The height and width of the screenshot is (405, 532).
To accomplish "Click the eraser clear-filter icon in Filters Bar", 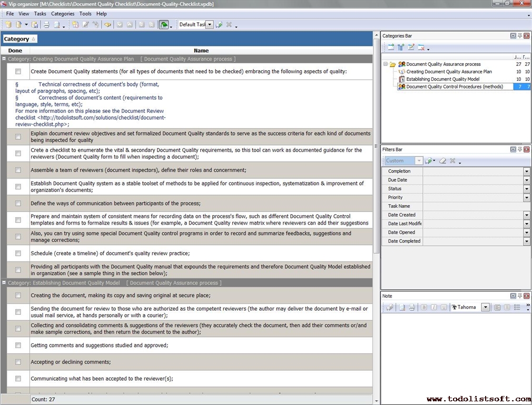I will [x=442, y=161].
